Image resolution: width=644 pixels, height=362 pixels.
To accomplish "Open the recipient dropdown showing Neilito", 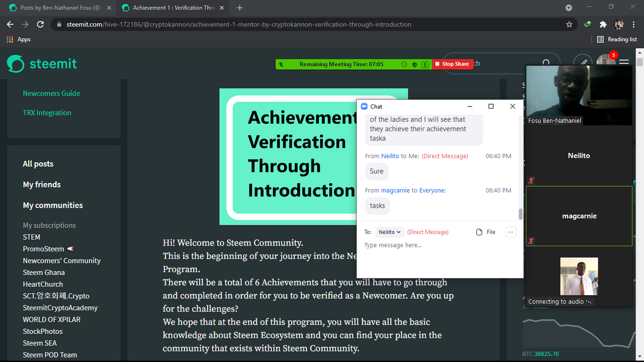I will (389, 232).
